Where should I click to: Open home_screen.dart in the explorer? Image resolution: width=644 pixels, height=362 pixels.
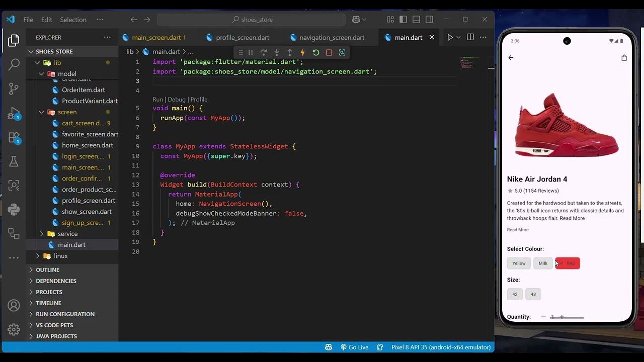pos(88,145)
